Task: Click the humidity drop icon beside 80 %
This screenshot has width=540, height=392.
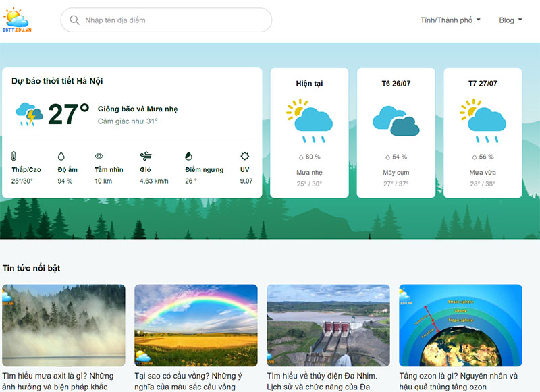Action: point(301,157)
